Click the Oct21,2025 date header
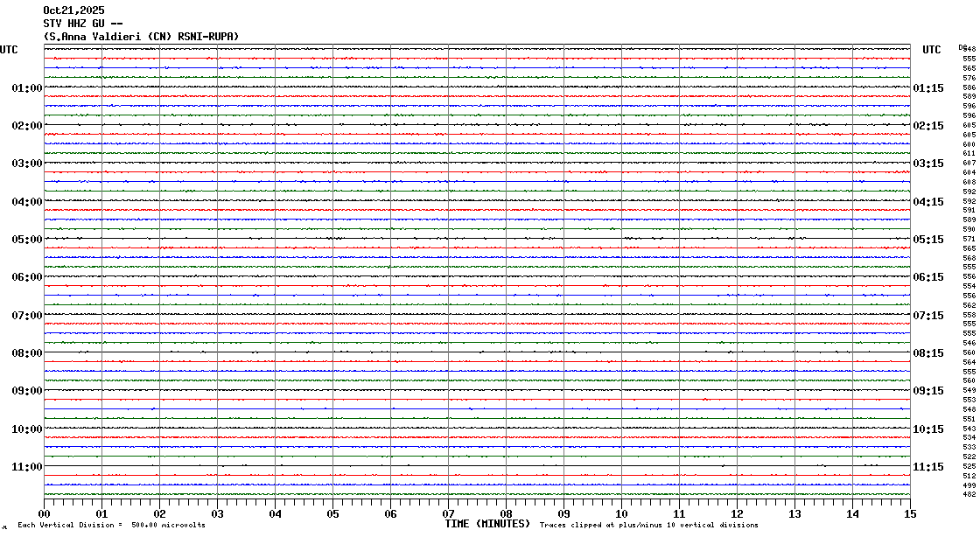 (73, 10)
